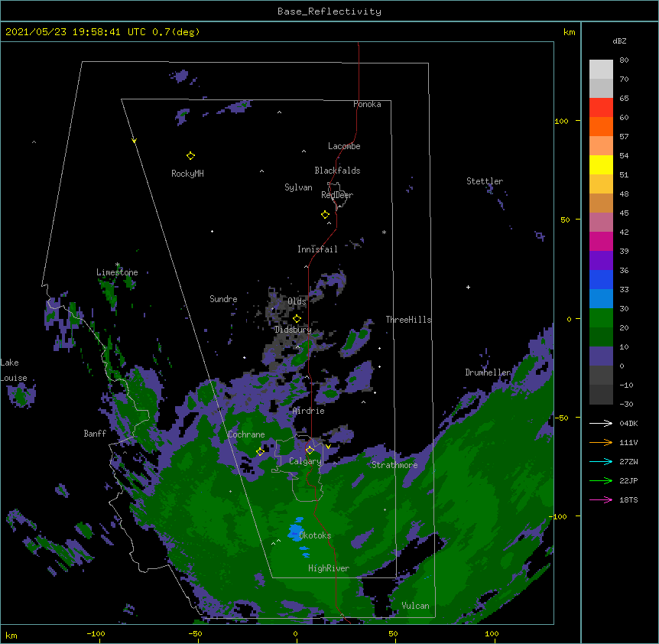Click the 18TS legend label

coord(628,499)
